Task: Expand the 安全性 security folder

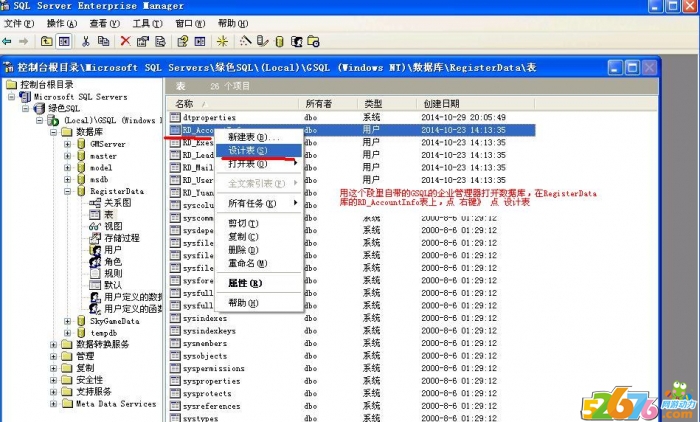Action: pos(53,380)
